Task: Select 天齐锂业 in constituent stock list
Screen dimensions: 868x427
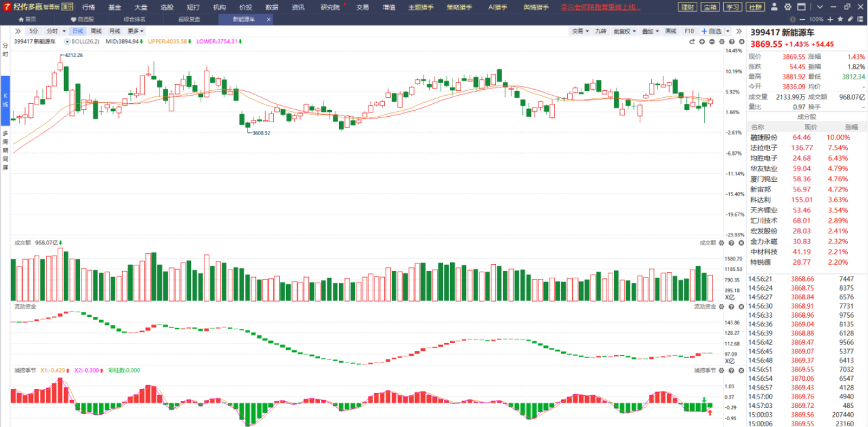Action: pos(764,210)
